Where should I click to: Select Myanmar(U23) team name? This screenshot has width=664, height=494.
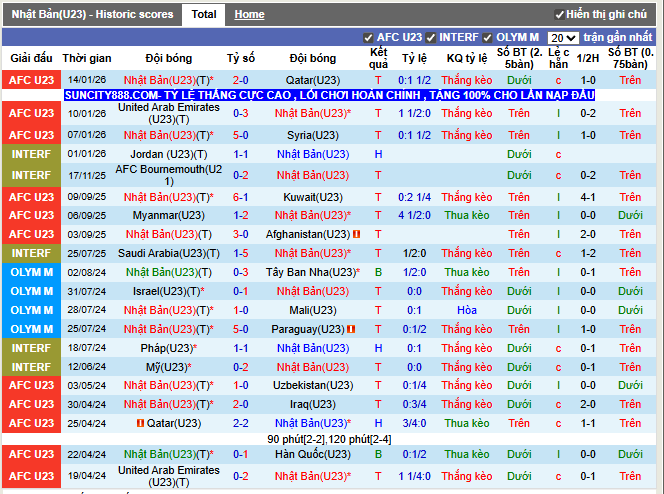pos(169,215)
